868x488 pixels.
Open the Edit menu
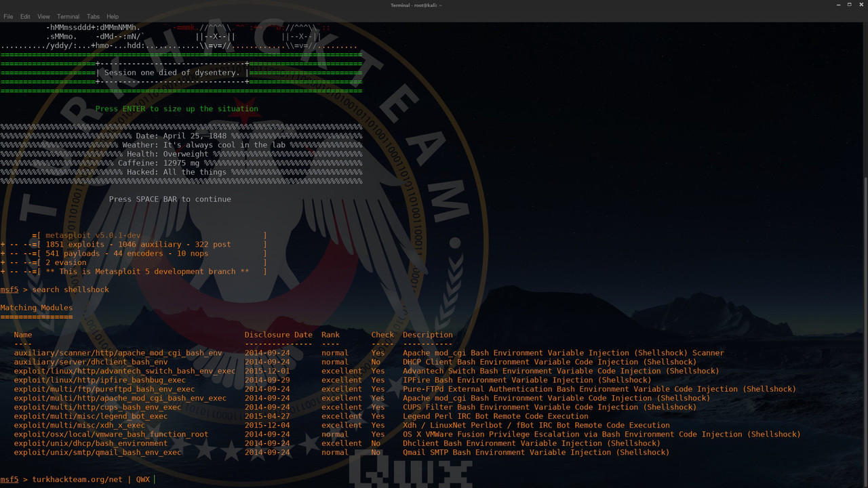click(25, 16)
